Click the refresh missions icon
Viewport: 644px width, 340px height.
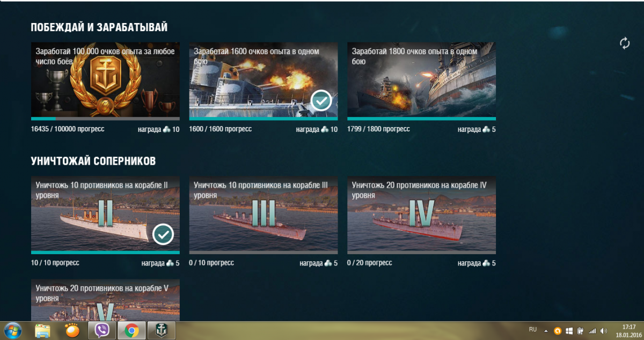click(x=625, y=43)
